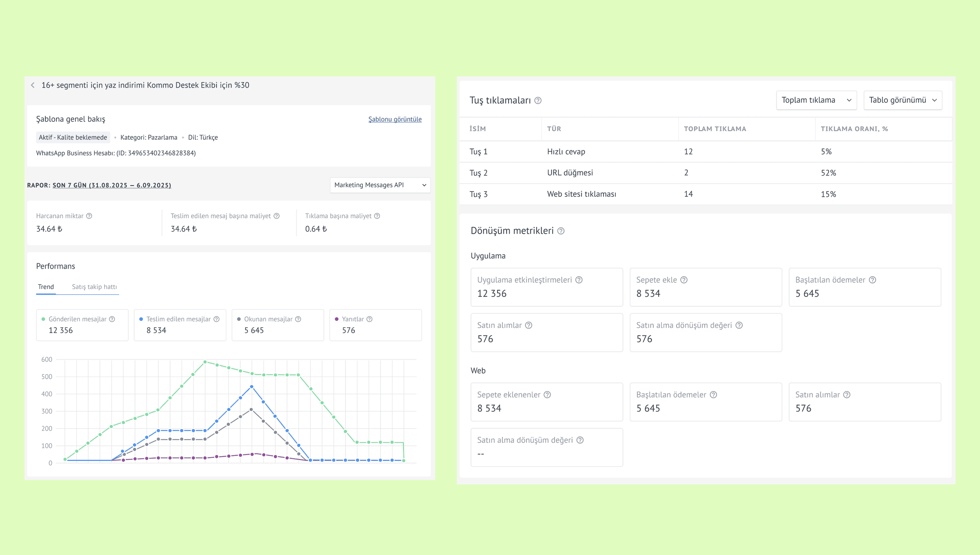
Task: Click help icon beside Tıklama başına maliyet
Action: [x=377, y=216]
